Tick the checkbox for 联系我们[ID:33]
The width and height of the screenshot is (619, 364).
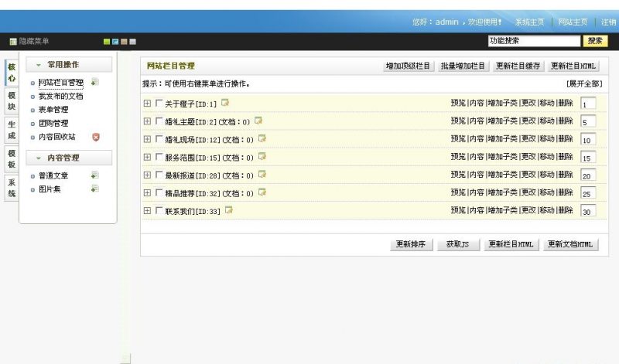(x=159, y=210)
